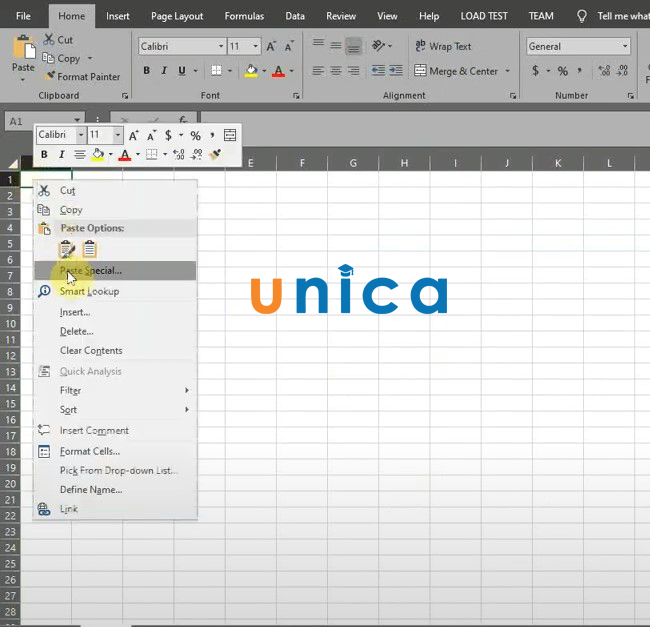Open ribbon font name dropdown
The width and height of the screenshot is (650, 627).
pos(221,46)
